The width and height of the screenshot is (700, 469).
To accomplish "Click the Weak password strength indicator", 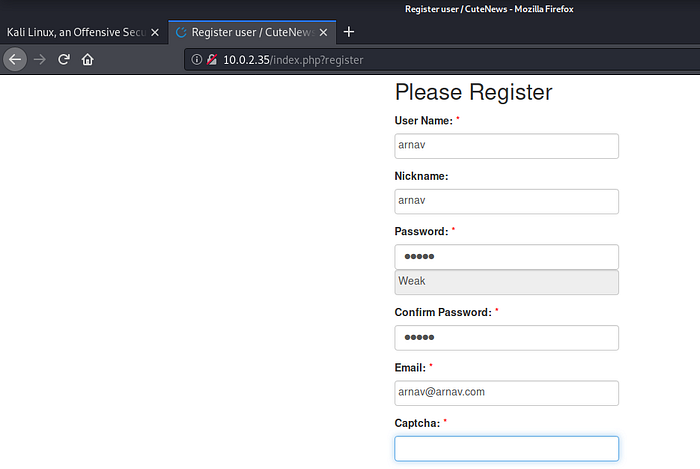I will pyautogui.click(x=506, y=282).
